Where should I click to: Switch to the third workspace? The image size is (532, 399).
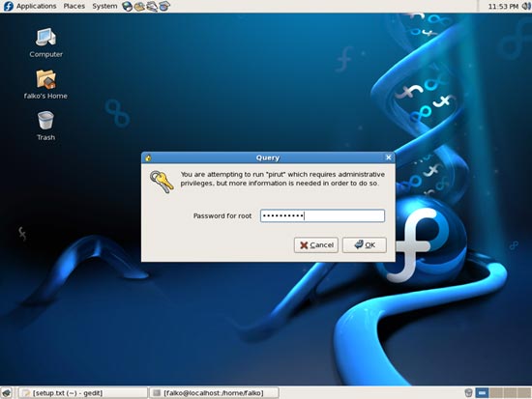pos(510,393)
